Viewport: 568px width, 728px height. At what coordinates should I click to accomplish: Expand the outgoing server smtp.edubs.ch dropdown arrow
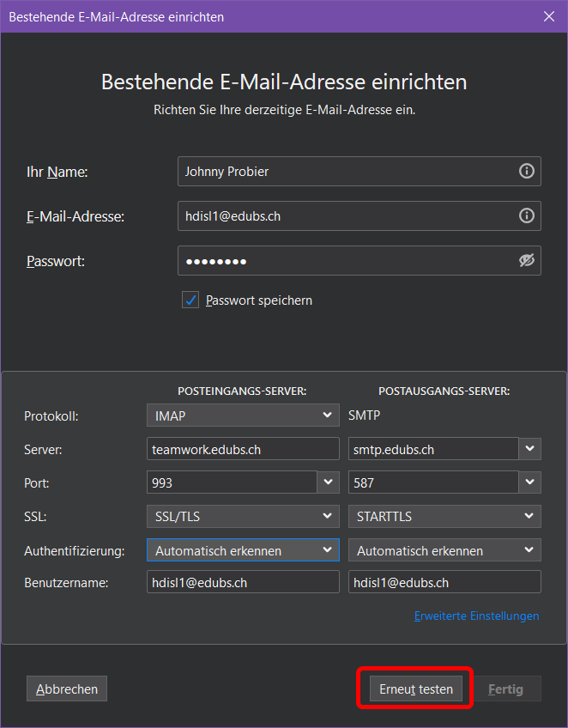[530, 449]
